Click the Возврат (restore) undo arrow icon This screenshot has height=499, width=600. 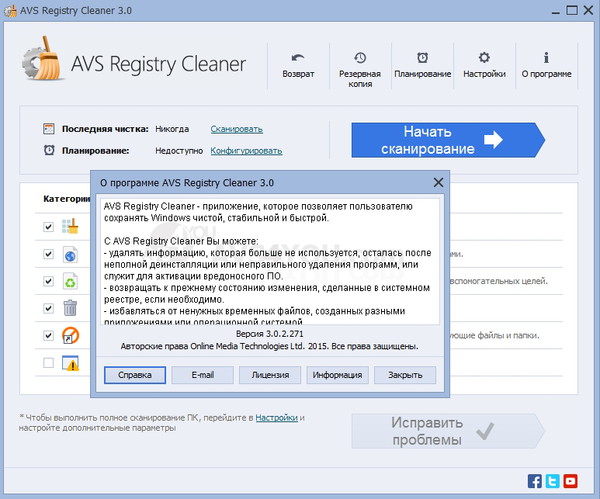[298, 58]
